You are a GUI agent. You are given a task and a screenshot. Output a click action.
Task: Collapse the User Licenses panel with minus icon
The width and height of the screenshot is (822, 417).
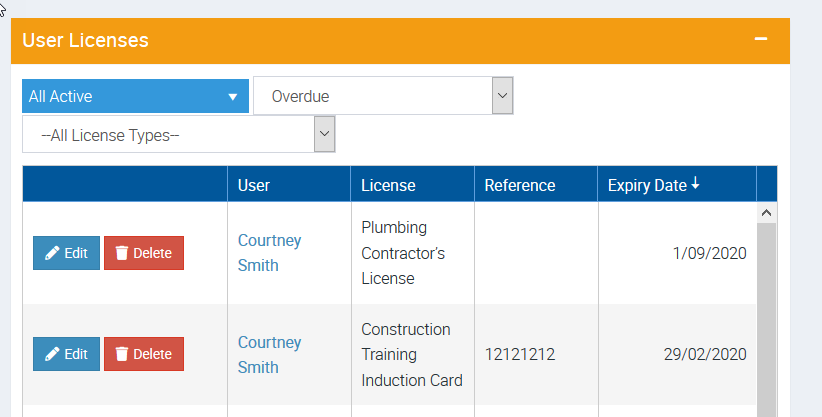click(x=761, y=39)
